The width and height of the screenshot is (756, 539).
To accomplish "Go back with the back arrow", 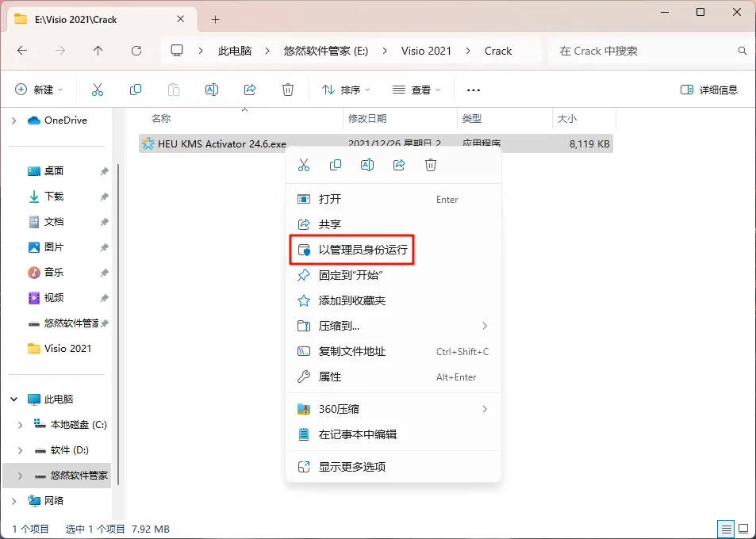I will [x=22, y=51].
